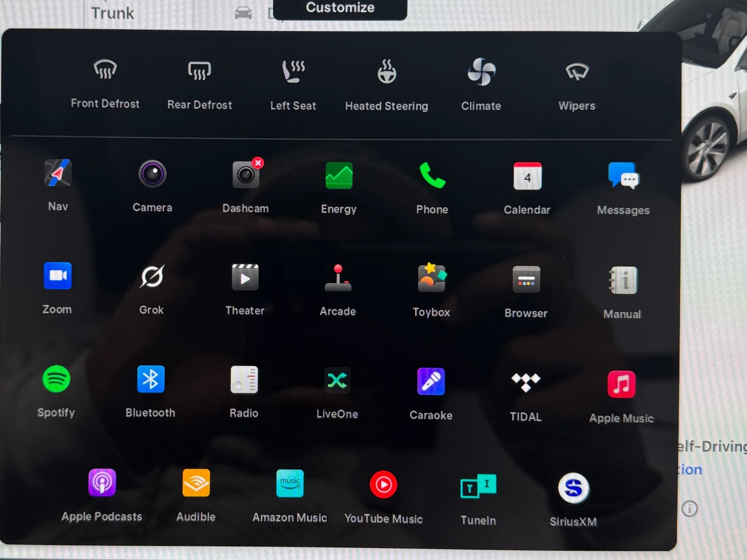Open the Grok app
The width and height of the screenshot is (747, 560).
[152, 277]
